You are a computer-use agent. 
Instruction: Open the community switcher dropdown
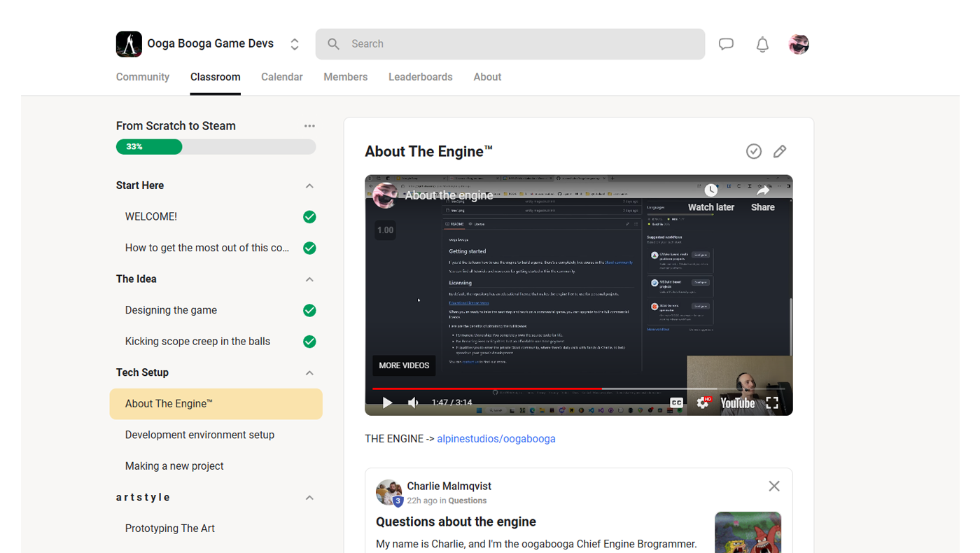[x=295, y=44]
